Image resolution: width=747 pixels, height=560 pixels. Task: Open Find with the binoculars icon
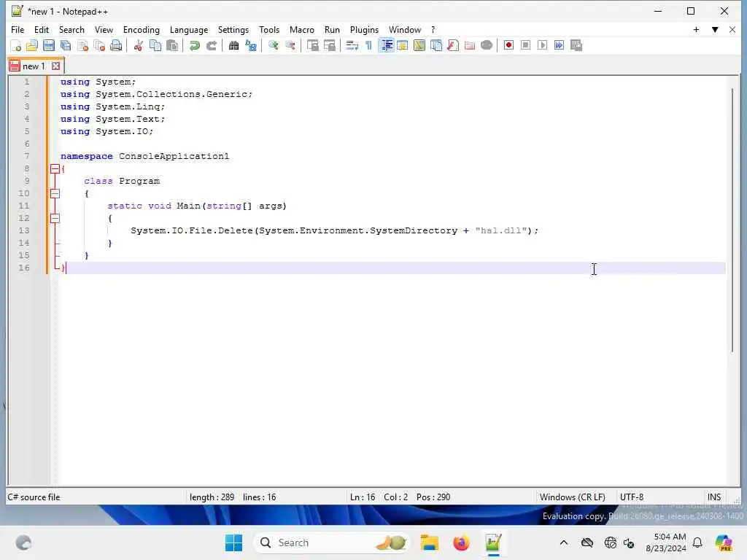click(x=233, y=46)
